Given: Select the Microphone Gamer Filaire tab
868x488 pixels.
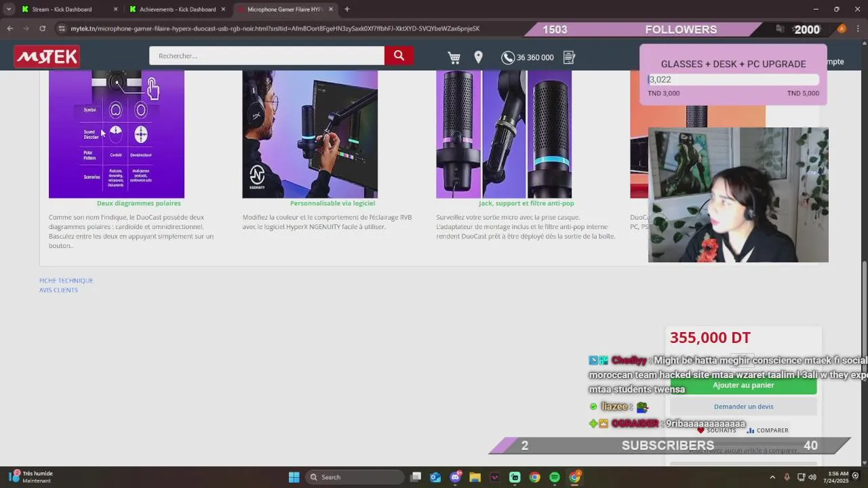Looking at the screenshot, I should (284, 9).
